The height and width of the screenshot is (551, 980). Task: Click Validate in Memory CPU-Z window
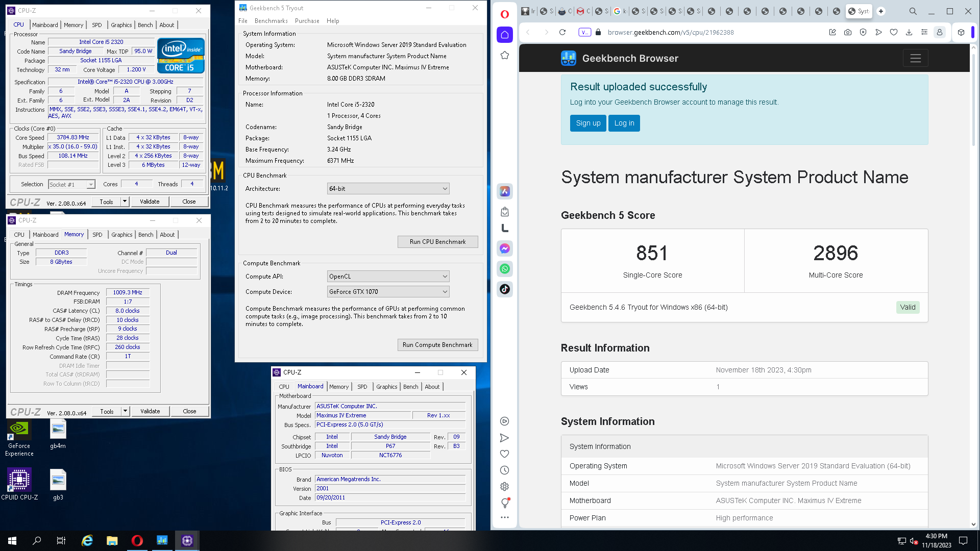(150, 411)
